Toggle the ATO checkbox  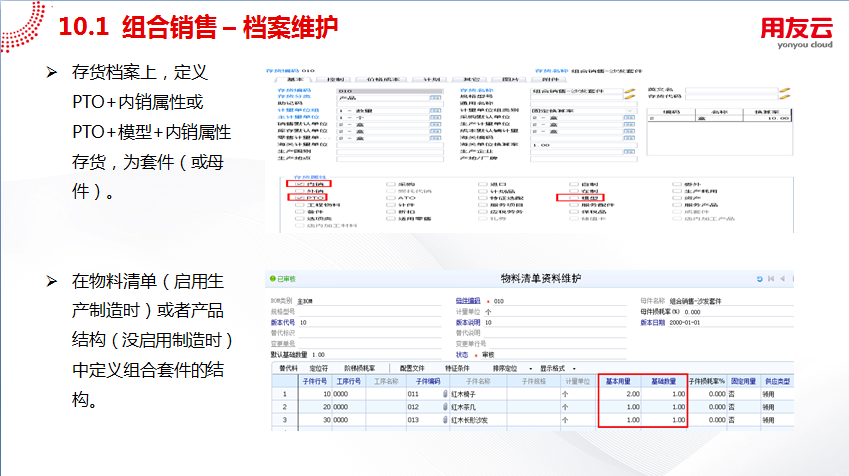pos(390,198)
